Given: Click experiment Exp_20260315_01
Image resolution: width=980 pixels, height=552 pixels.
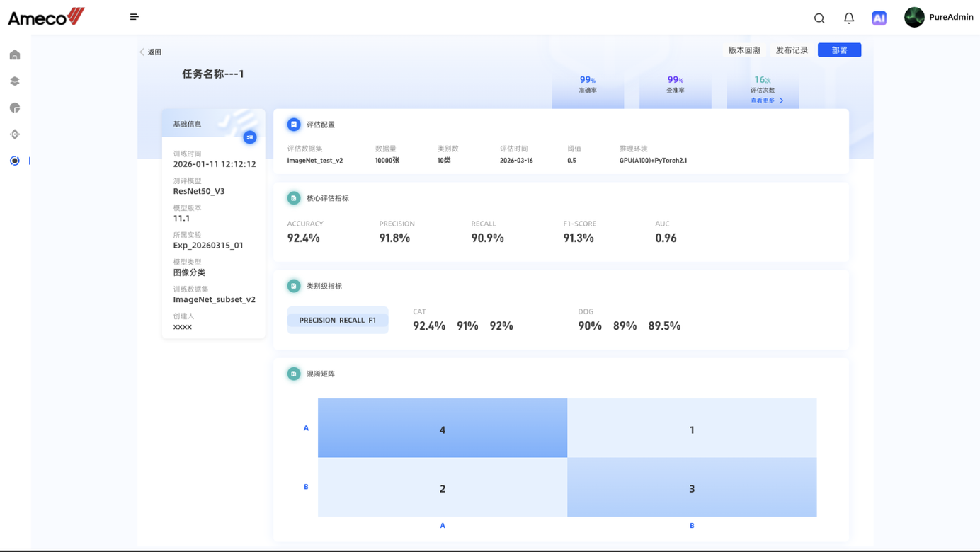Looking at the screenshot, I should 208,246.
